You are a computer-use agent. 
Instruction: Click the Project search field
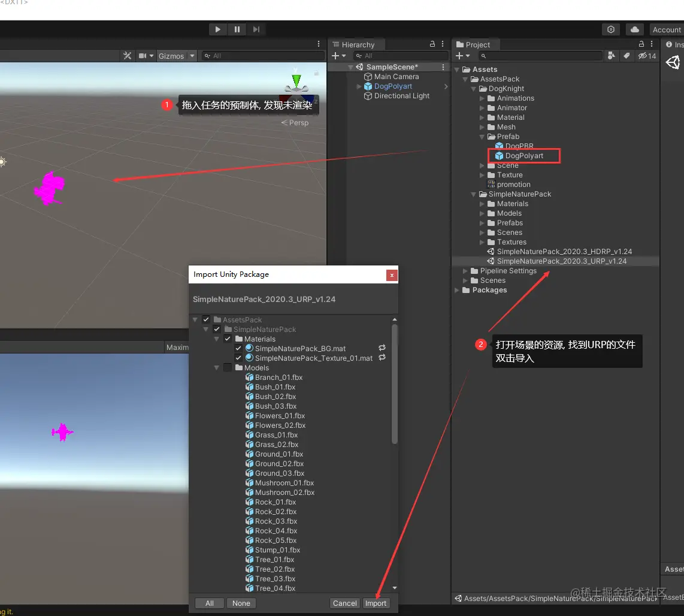540,56
